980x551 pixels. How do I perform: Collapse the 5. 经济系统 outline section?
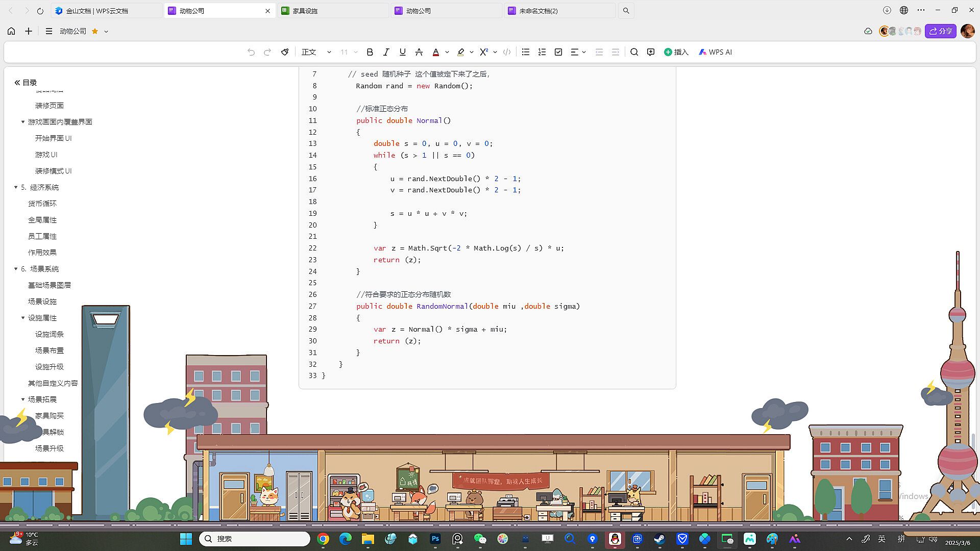coord(16,187)
